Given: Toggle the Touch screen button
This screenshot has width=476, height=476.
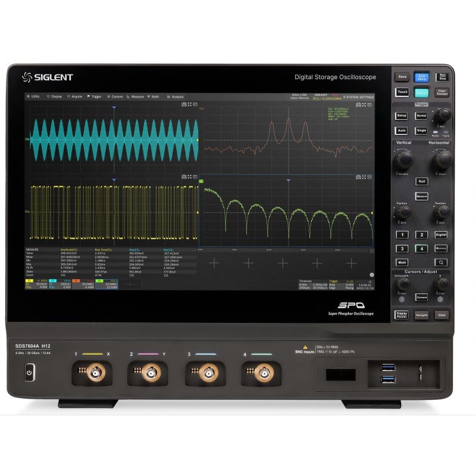Looking at the screenshot, I should [402, 92].
